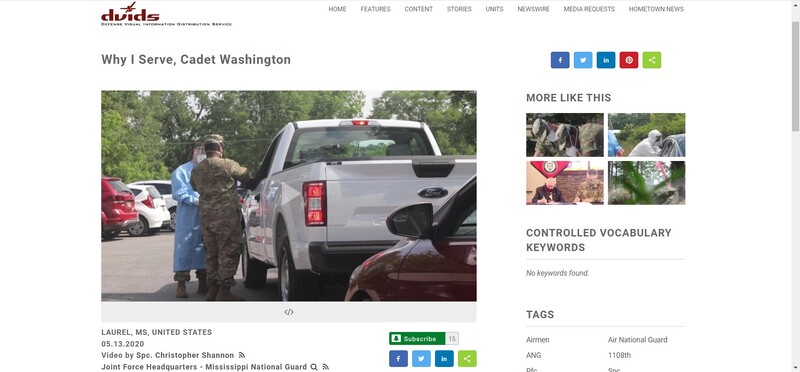
Task: Share via the top Twitter icon
Action: tap(583, 60)
